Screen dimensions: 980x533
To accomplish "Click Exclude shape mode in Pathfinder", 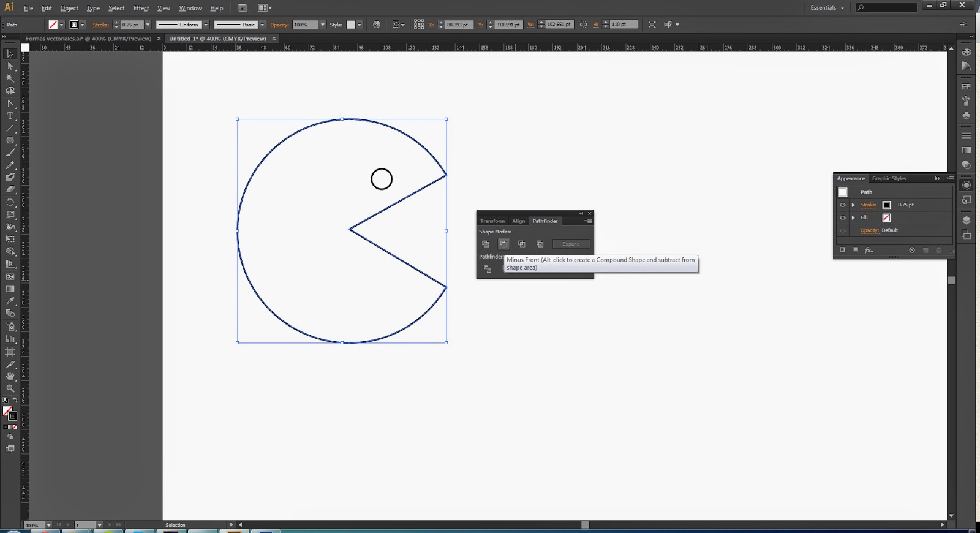I will coord(540,244).
